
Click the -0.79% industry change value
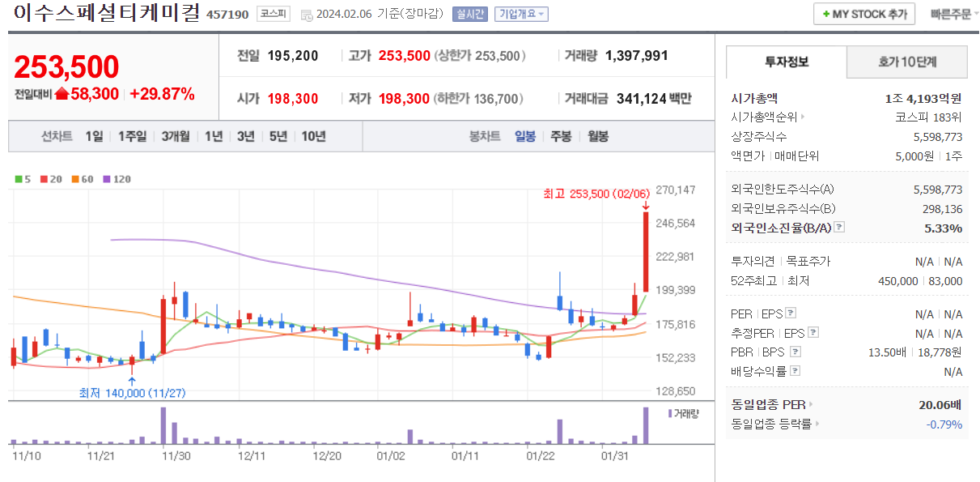pos(944,424)
